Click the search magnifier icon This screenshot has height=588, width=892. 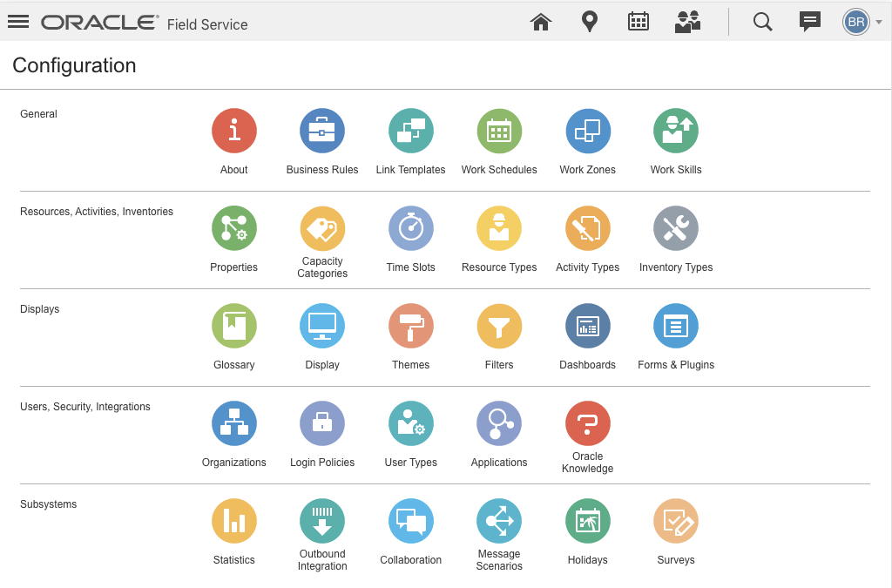coord(762,22)
